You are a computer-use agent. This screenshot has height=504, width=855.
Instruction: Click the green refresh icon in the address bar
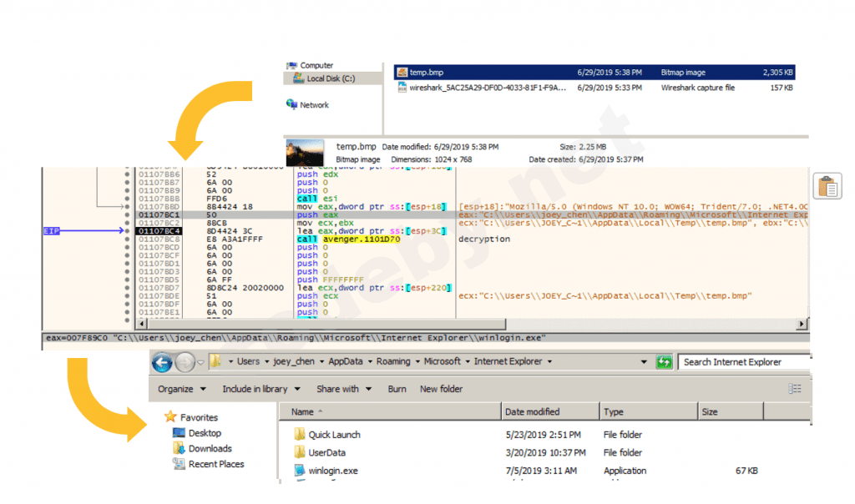(664, 361)
